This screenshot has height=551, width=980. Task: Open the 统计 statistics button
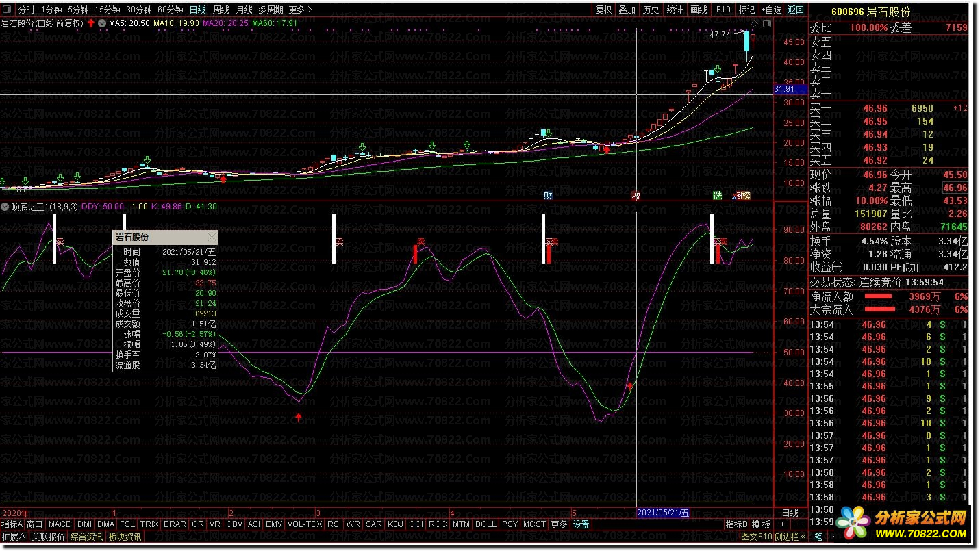(x=675, y=10)
